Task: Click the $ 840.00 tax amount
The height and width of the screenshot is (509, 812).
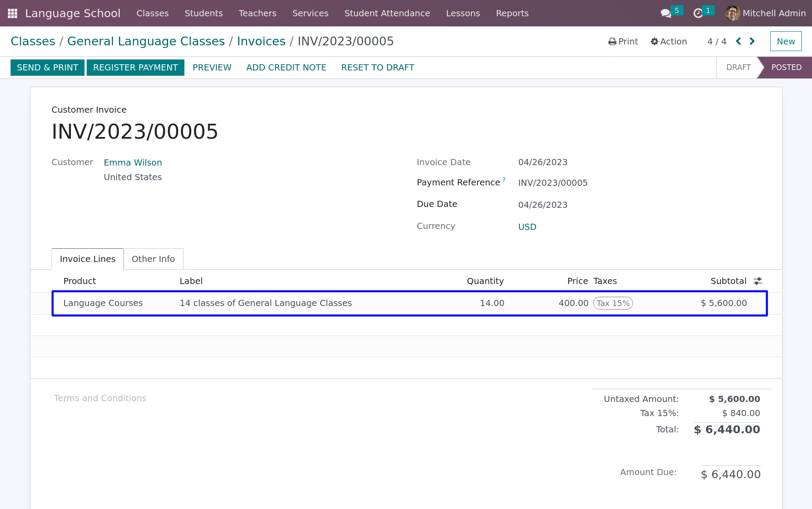Action: [x=741, y=413]
